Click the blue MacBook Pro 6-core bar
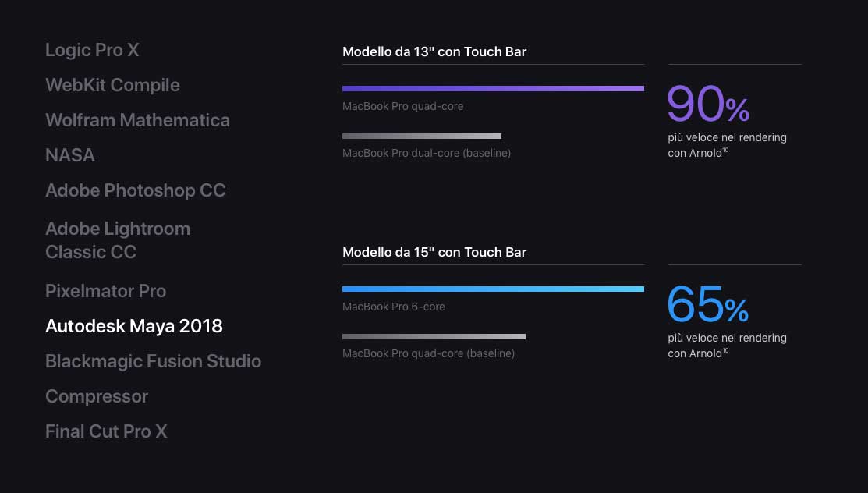 (x=493, y=289)
